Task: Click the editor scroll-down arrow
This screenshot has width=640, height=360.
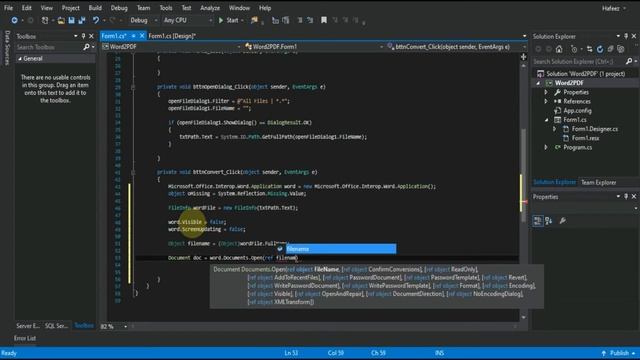Action: point(524,317)
